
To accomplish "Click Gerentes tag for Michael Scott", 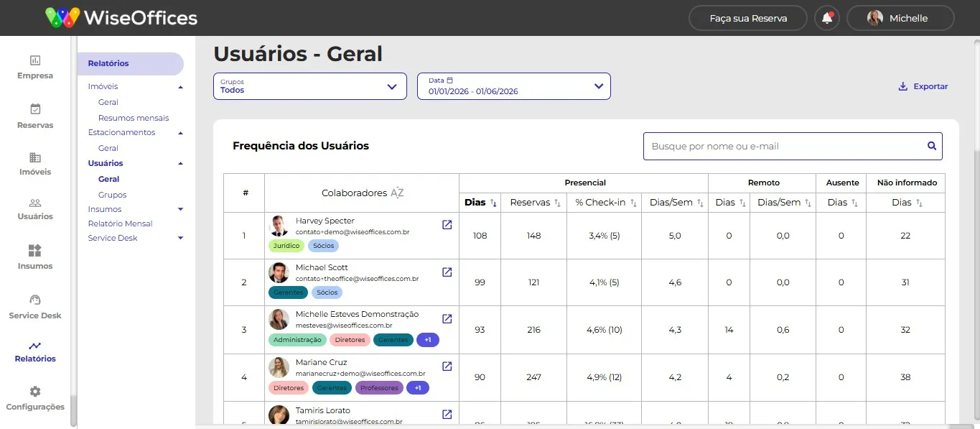I will pos(288,292).
